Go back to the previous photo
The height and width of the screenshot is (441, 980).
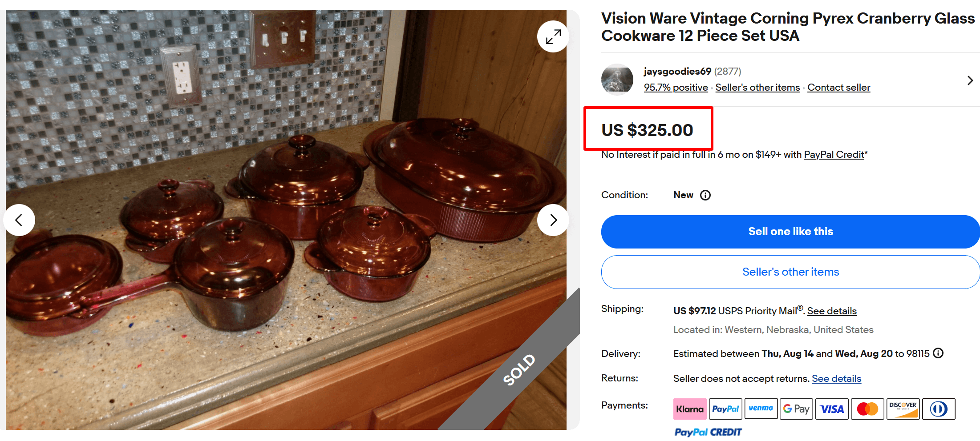[x=19, y=220]
